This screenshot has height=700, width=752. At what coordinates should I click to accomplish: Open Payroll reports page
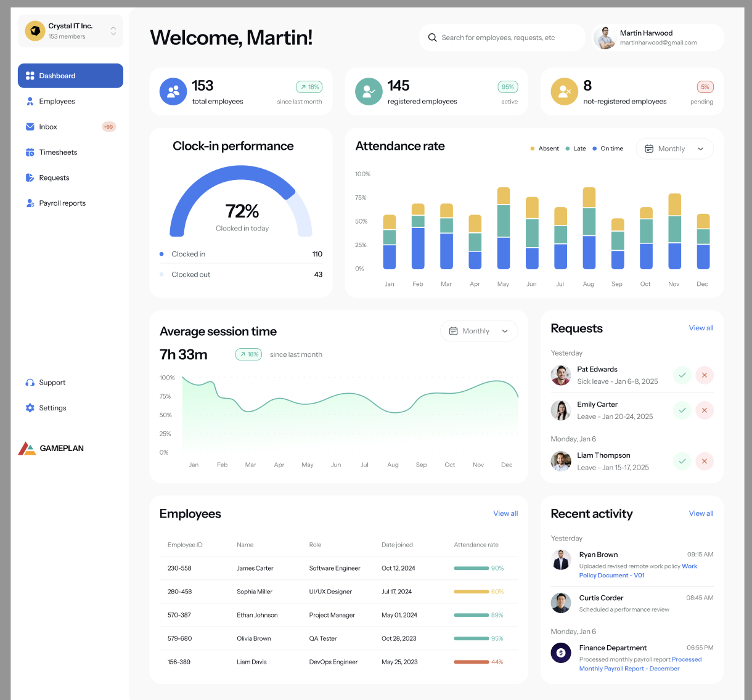point(70,203)
